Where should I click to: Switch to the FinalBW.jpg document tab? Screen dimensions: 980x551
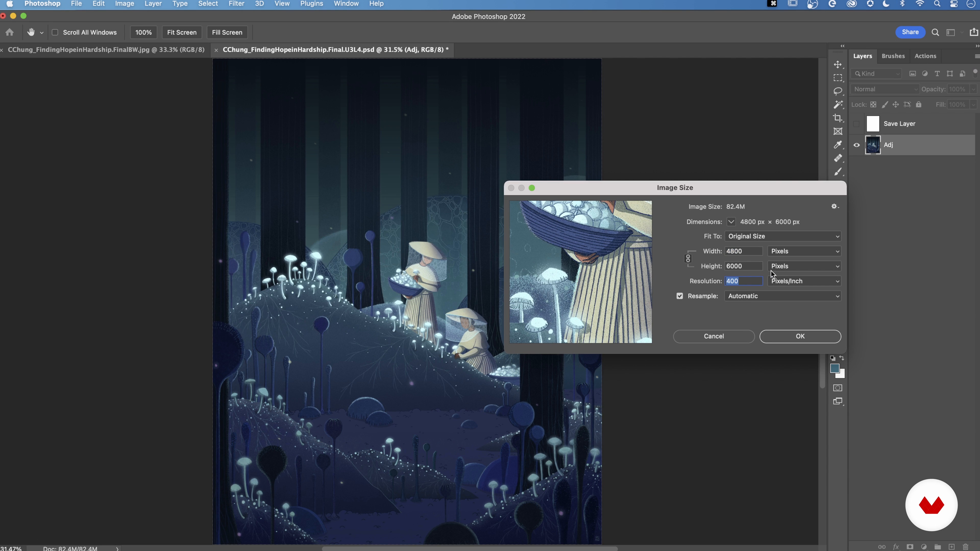106,50
